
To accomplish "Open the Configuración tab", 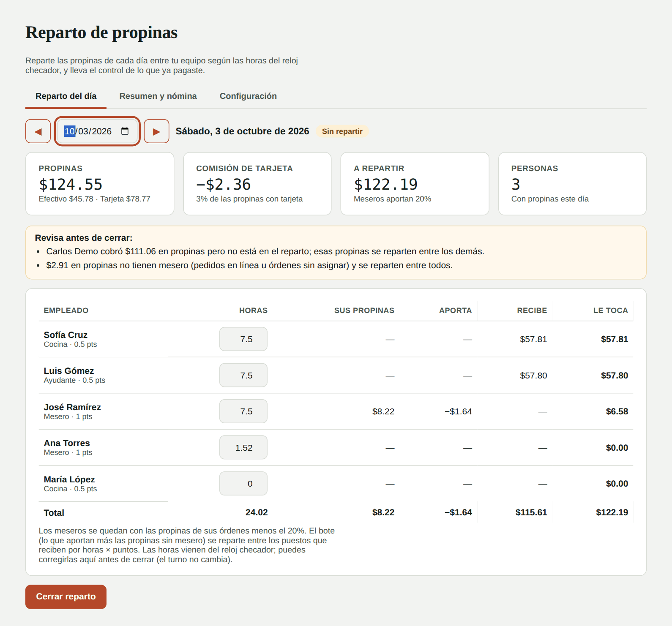I will pos(248,96).
